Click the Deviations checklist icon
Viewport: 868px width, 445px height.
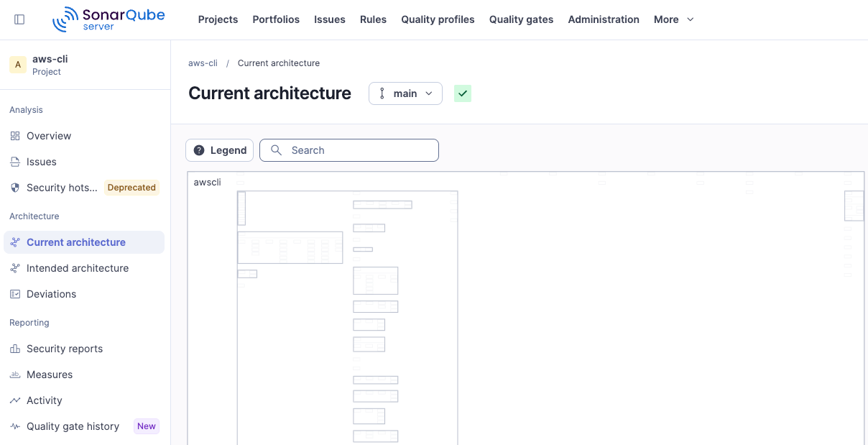click(x=15, y=294)
